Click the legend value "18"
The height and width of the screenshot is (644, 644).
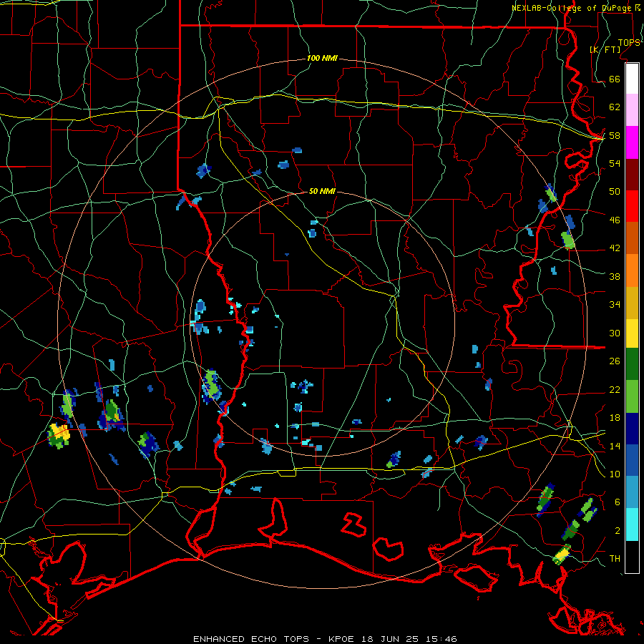615,417
